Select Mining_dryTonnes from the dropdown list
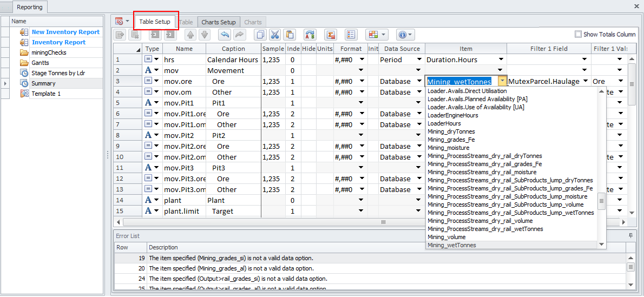644x297 pixels. (x=451, y=131)
